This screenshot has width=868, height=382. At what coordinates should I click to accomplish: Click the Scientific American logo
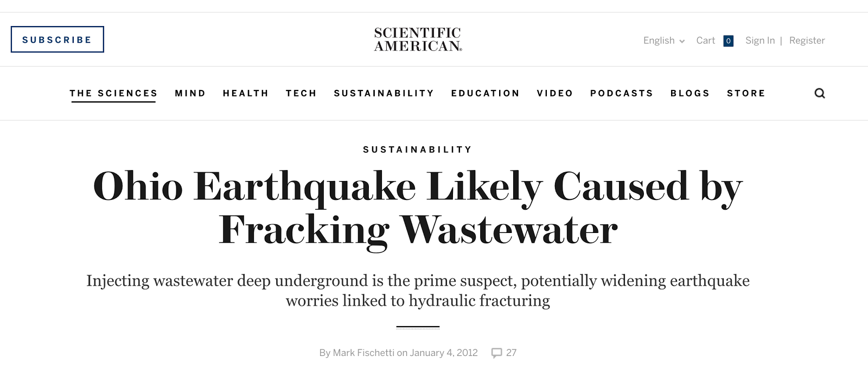click(x=418, y=40)
